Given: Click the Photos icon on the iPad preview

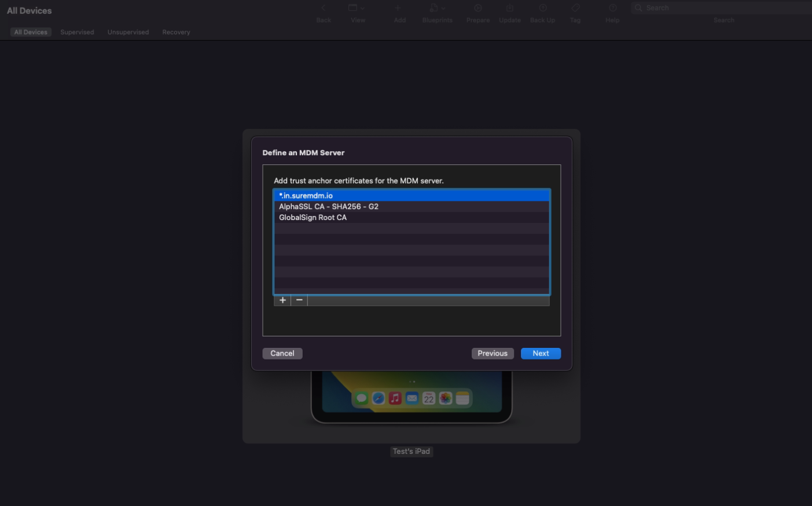Looking at the screenshot, I should click(x=446, y=398).
